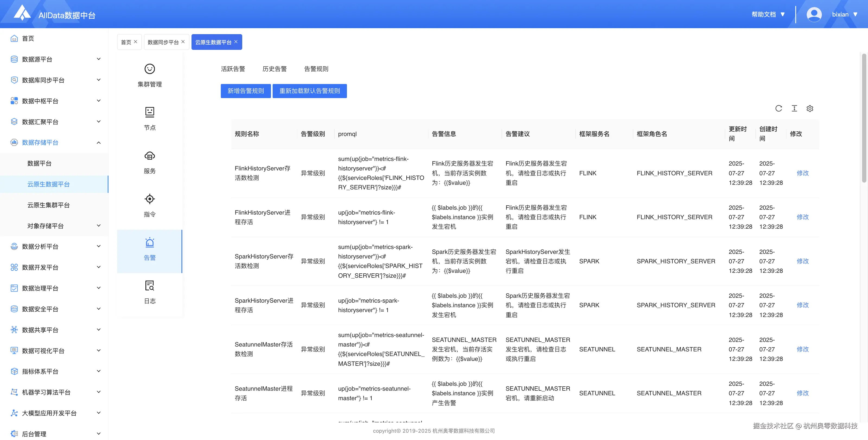The width and height of the screenshot is (868, 440).
Task: Click the table density icon
Action: (794, 108)
